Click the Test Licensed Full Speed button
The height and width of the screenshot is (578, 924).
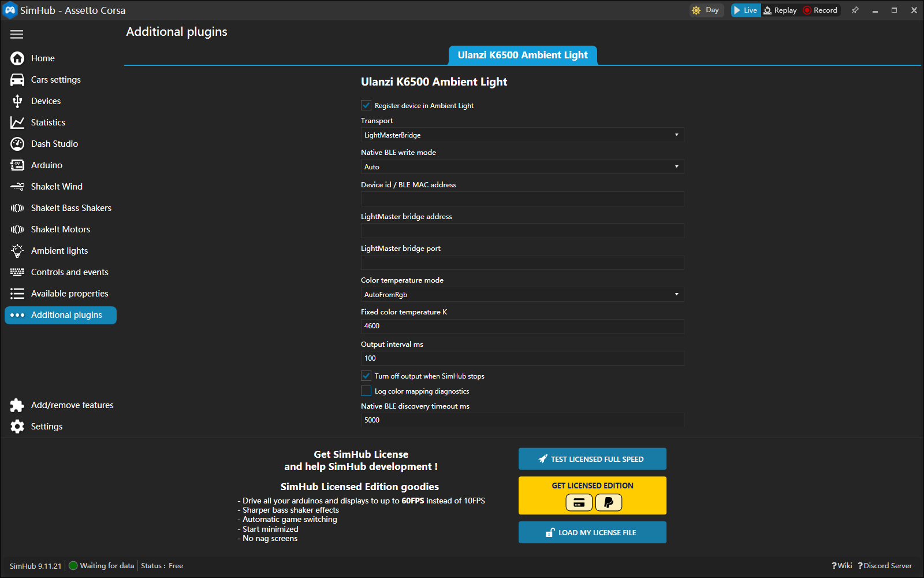point(593,459)
